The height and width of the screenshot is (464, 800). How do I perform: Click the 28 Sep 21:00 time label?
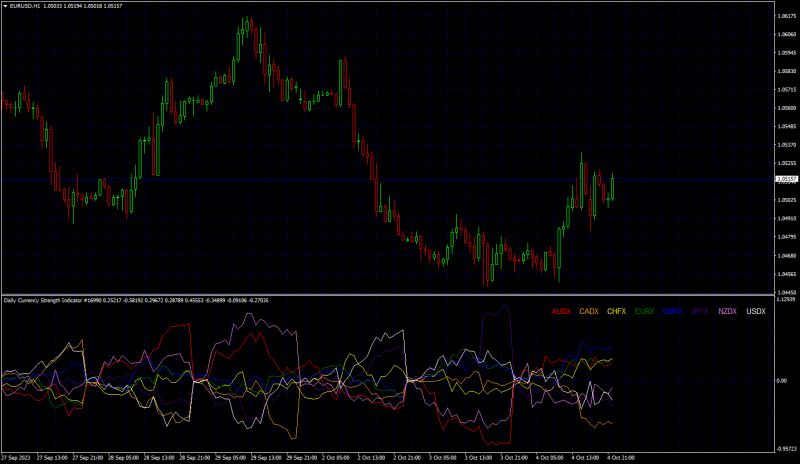click(195, 458)
